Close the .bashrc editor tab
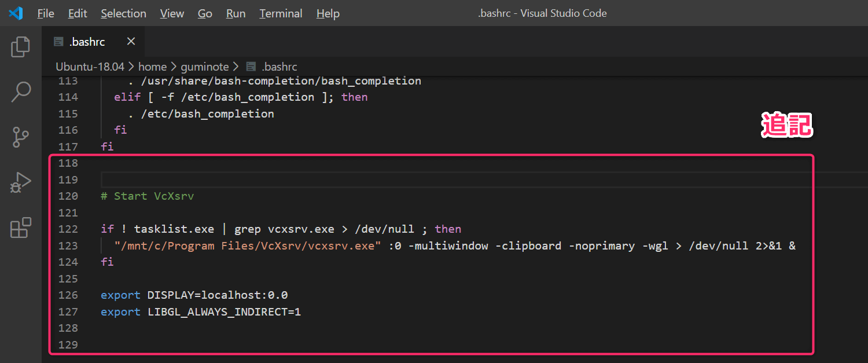This screenshot has height=363, width=868. tap(131, 42)
